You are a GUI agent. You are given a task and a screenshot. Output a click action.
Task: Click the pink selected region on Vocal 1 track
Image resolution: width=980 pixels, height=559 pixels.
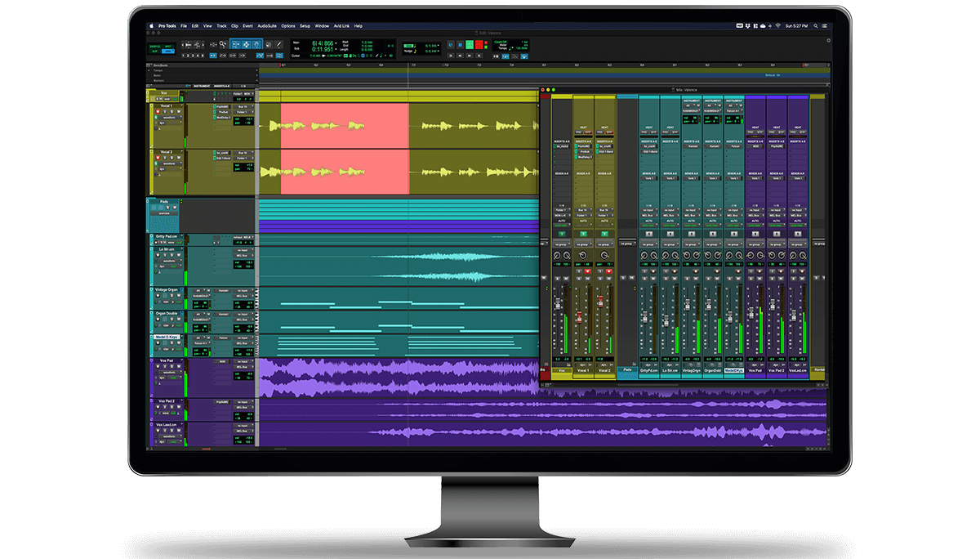[345, 126]
